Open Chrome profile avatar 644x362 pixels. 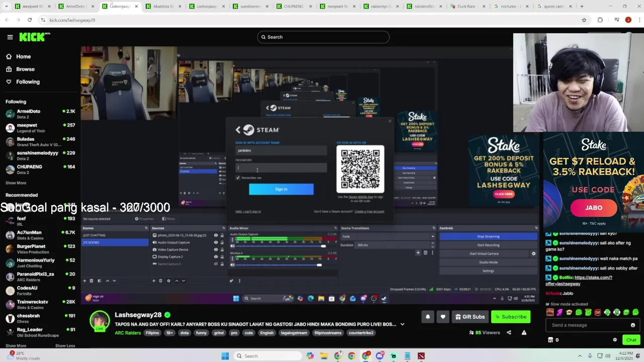click(x=628, y=20)
